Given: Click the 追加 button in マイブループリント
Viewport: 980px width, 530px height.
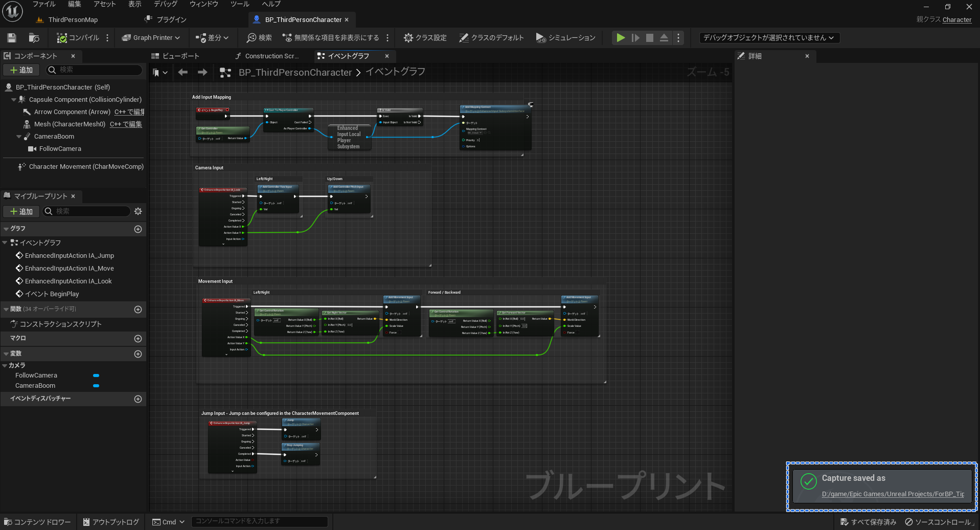Looking at the screenshot, I should [21, 211].
